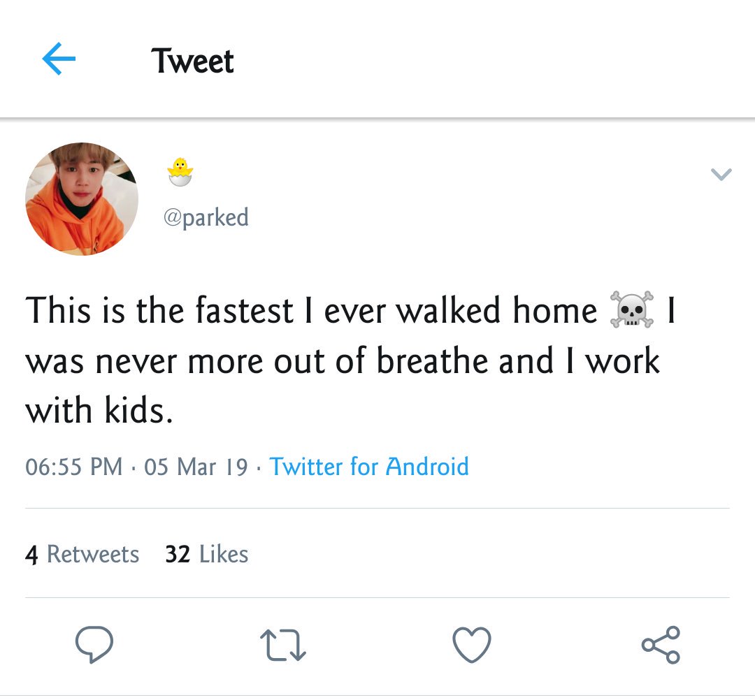Image resolution: width=755 pixels, height=700 pixels.
Task: Open the Twitter for Android source link
Action: pos(369,466)
